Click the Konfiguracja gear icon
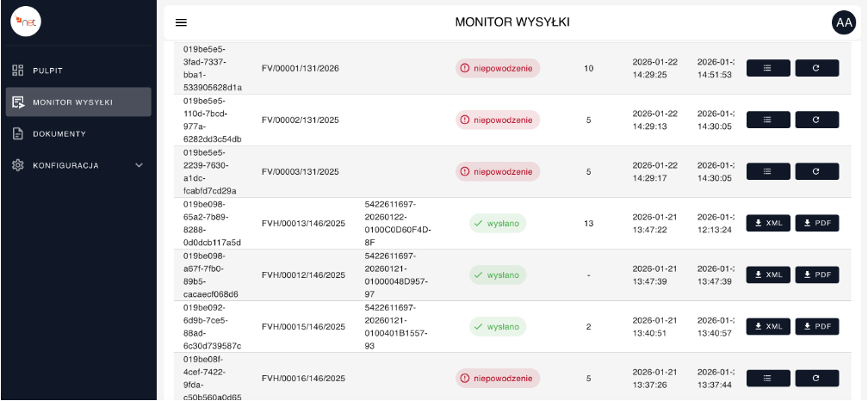Image resolution: width=868 pixels, height=401 pixels. [17, 165]
